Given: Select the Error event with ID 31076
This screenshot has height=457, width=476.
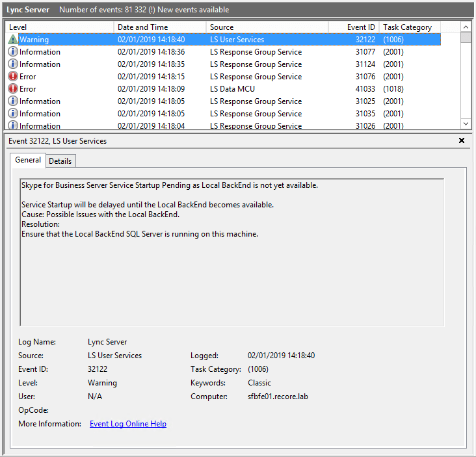Looking at the screenshot, I should tap(223, 77).
